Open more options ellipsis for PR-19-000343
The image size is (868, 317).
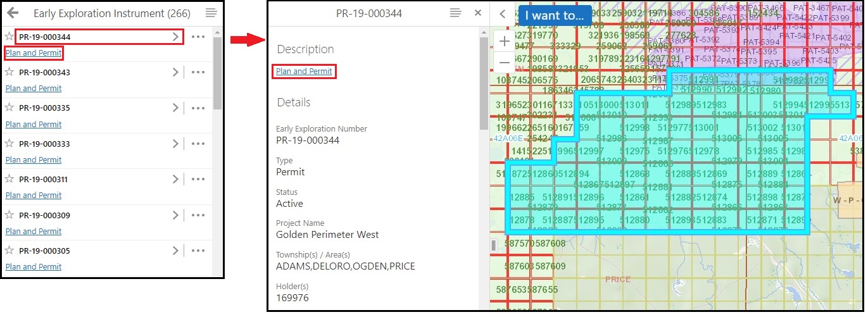tap(198, 72)
